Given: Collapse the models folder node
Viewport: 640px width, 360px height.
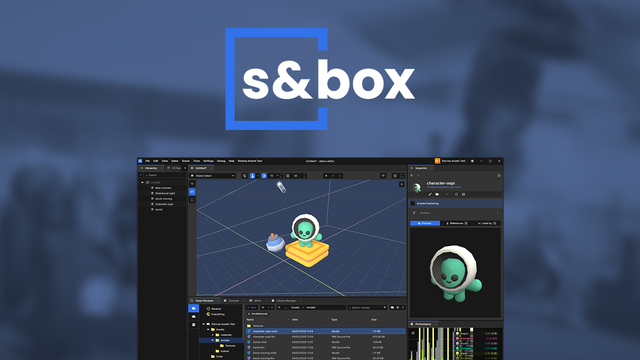Looking at the screenshot, I should 213,340.
